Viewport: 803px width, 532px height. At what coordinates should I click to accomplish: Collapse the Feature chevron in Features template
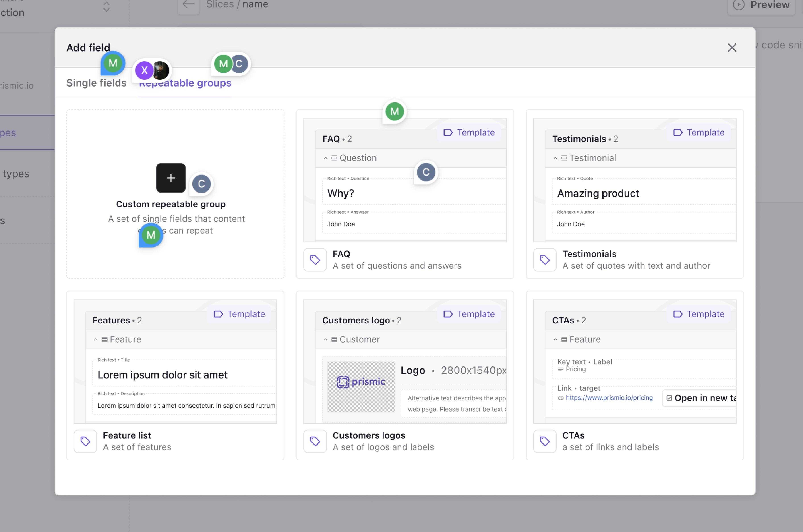click(96, 340)
